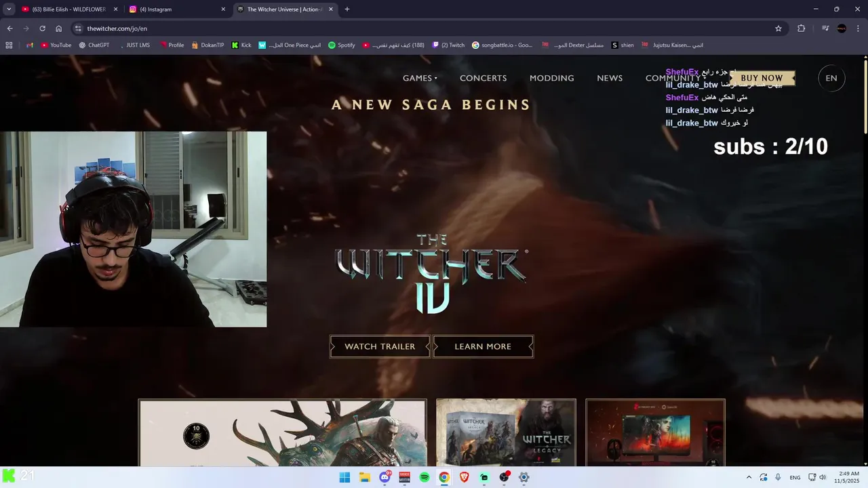Screen dimensions: 868x488
Task: Open Settings gear from taskbar
Action: [524, 477]
